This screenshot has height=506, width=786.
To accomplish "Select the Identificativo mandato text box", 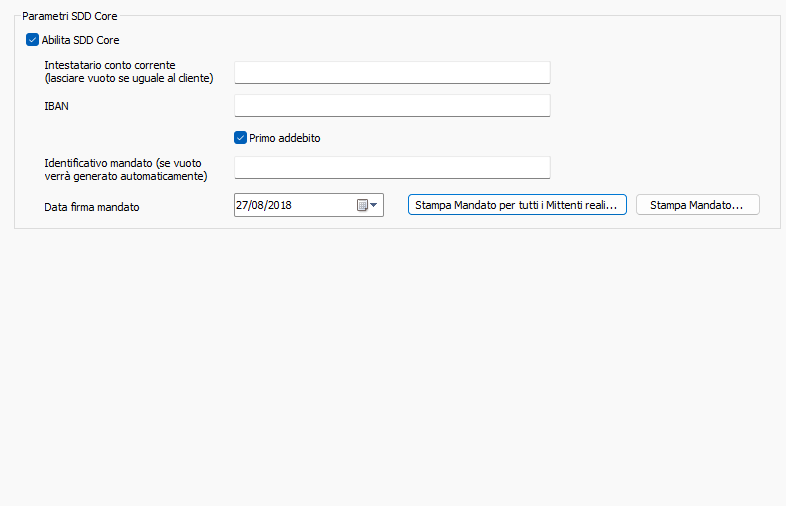I will tap(392, 167).
